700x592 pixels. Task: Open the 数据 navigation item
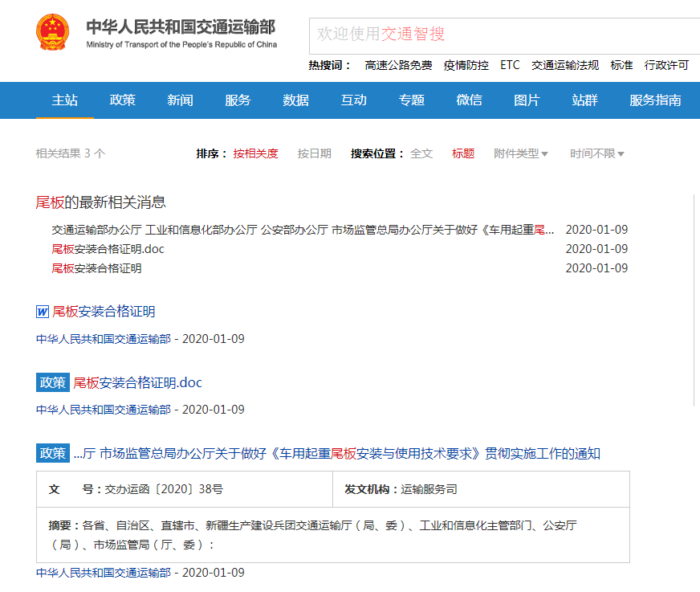296,100
